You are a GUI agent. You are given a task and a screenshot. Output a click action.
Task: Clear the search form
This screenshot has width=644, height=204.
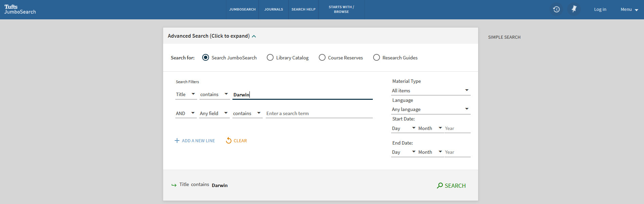tap(237, 141)
